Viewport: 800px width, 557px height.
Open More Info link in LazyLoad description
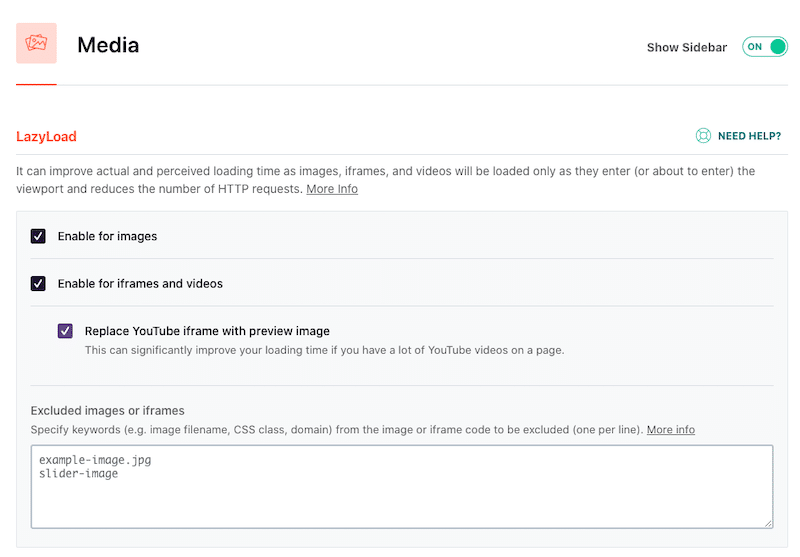[332, 189]
